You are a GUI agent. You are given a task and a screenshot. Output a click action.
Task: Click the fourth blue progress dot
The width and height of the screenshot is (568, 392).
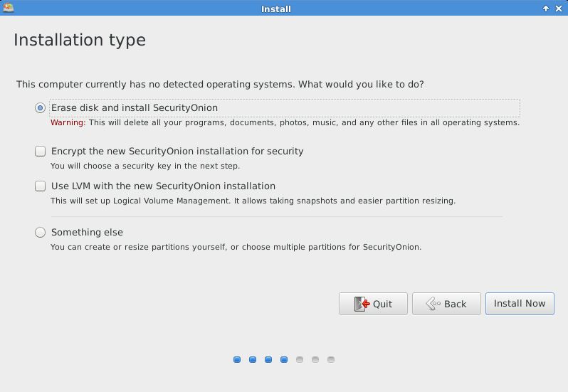click(x=284, y=360)
